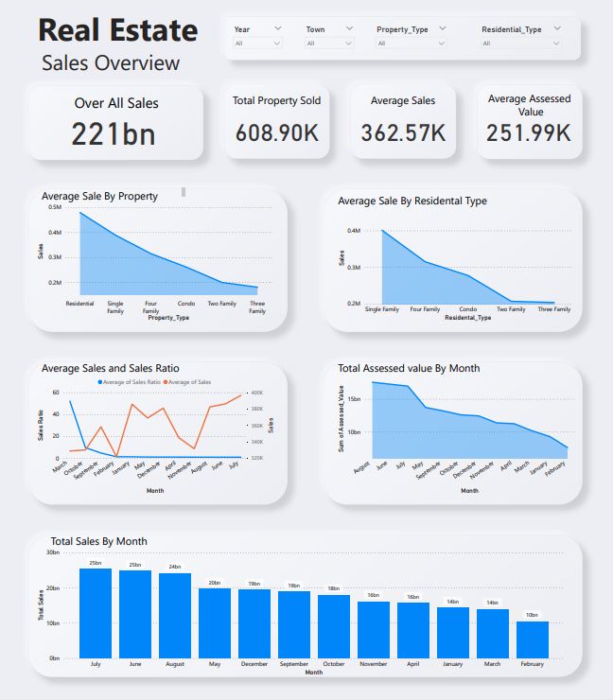Click the Total Assessed value By Month title
The width and height of the screenshot is (613, 700).
coord(409,368)
